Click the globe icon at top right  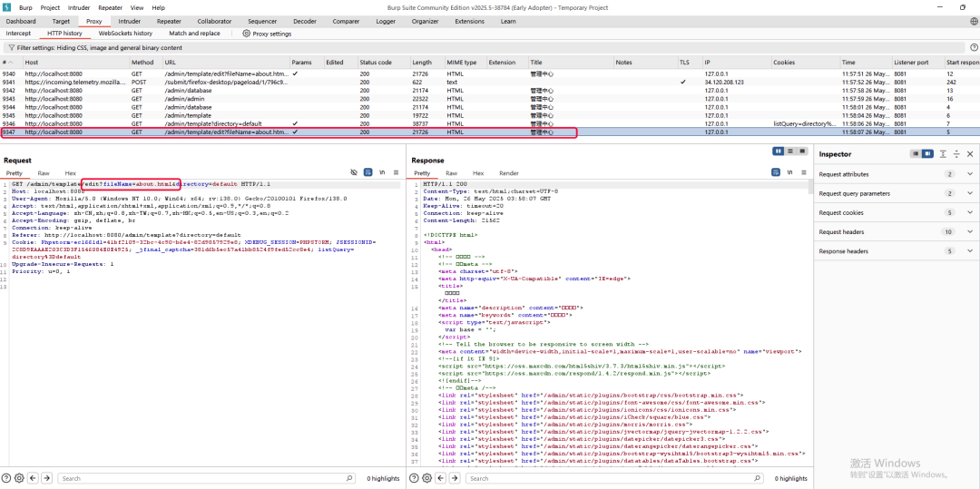point(974,21)
